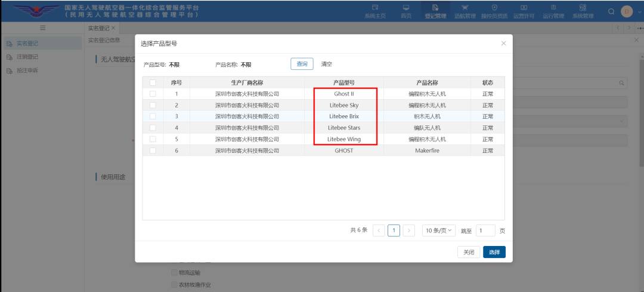Screen dimensions: 644x292
Task: Open 操控员资质 shield icon
Action: 494,8
